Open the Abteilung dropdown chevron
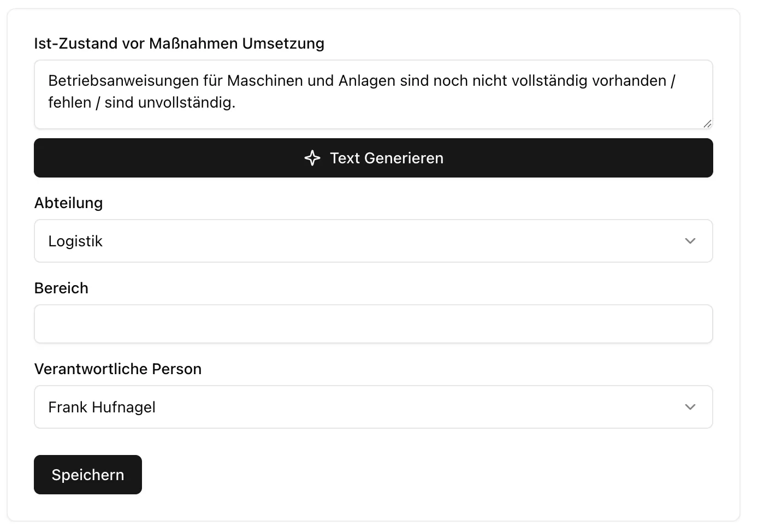758x532 pixels. [690, 241]
